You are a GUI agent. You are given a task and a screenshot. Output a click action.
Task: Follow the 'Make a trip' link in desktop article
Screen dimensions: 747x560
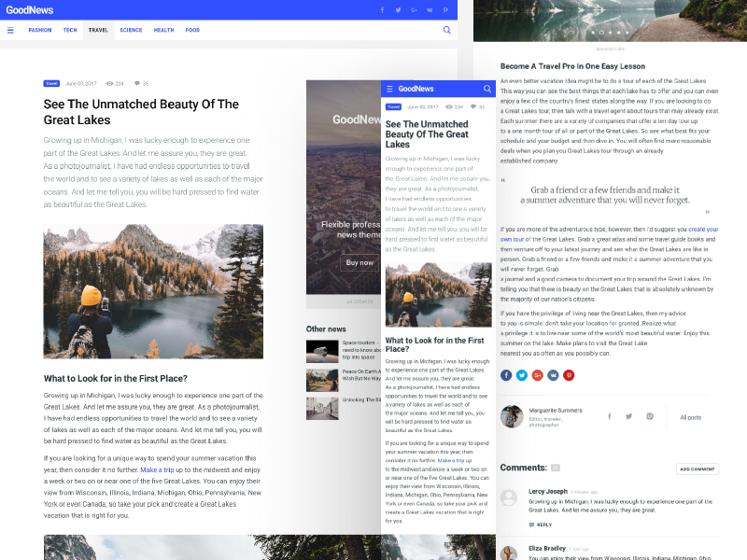point(157,470)
